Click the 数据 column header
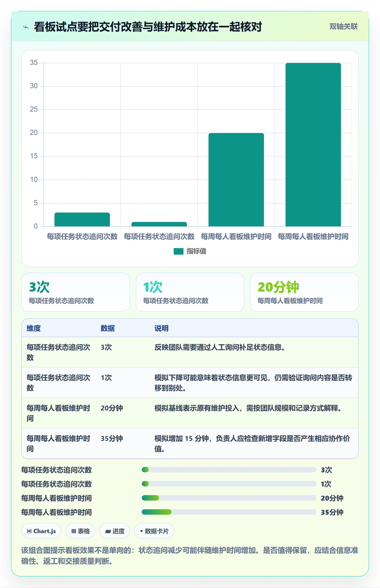This screenshot has height=588, width=380. pyautogui.click(x=108, y=328)
